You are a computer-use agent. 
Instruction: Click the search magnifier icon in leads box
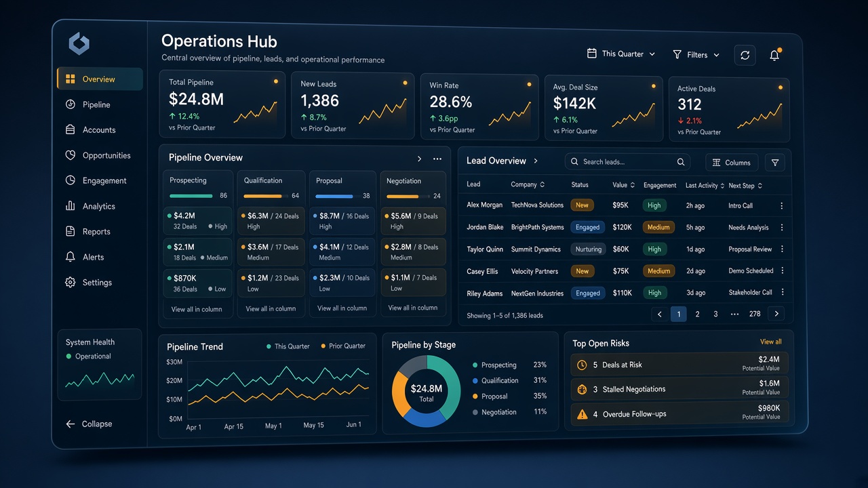point(681,162)
